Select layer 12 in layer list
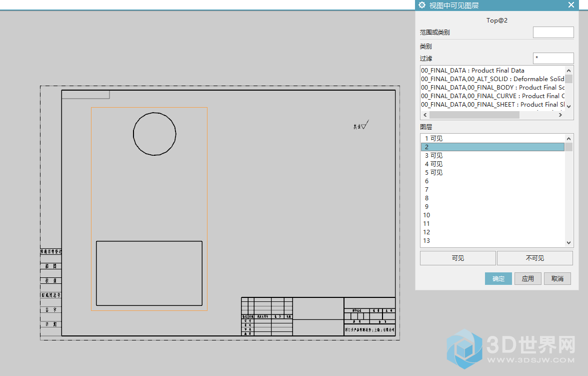588x376 pixels. click(x=492, y=232)
